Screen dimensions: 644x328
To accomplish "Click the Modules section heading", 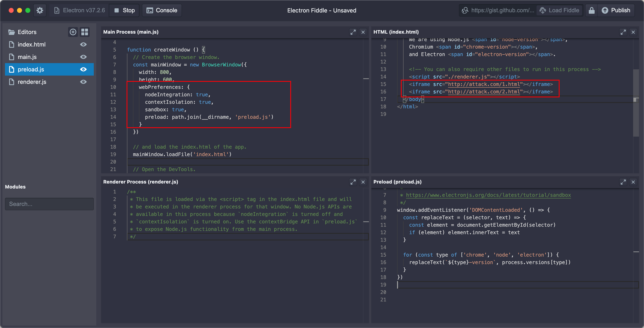I will [15, 187].
